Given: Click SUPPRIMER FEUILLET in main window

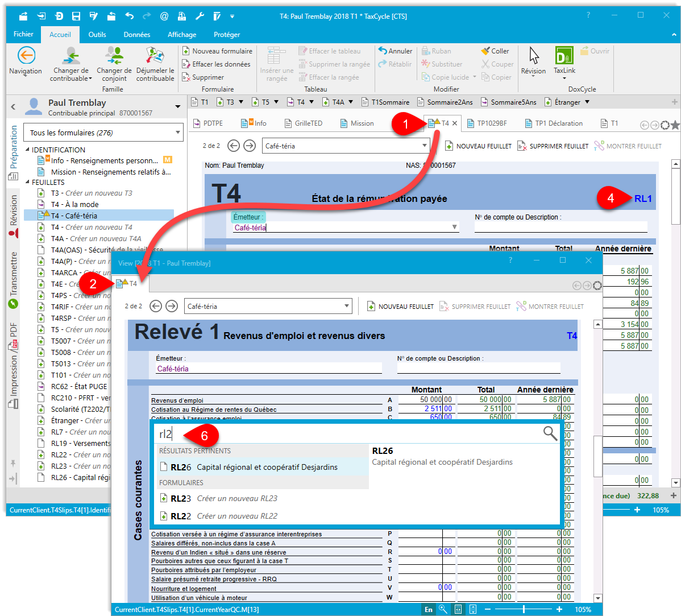Looking at the screenshot, I should (553, 146).
